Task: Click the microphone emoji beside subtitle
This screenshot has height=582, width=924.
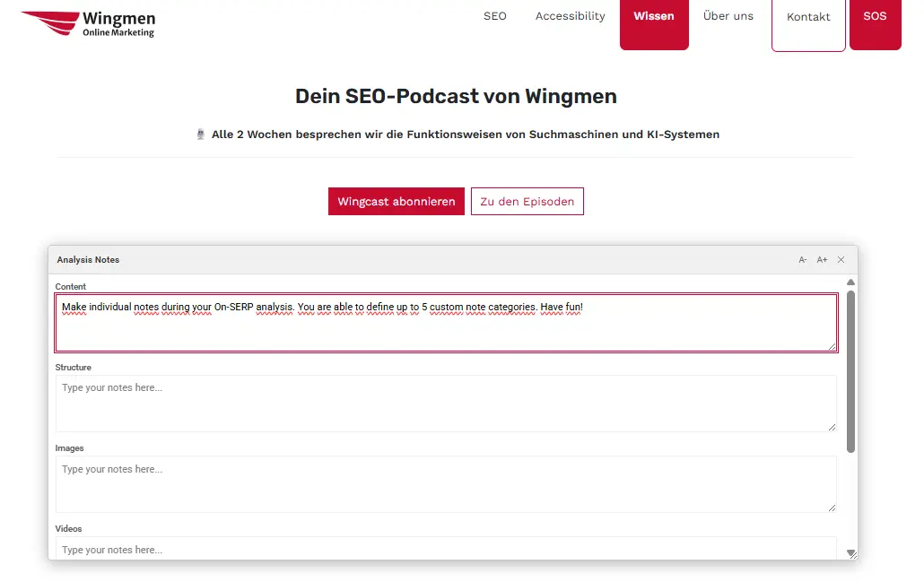Action: (200, 135)
